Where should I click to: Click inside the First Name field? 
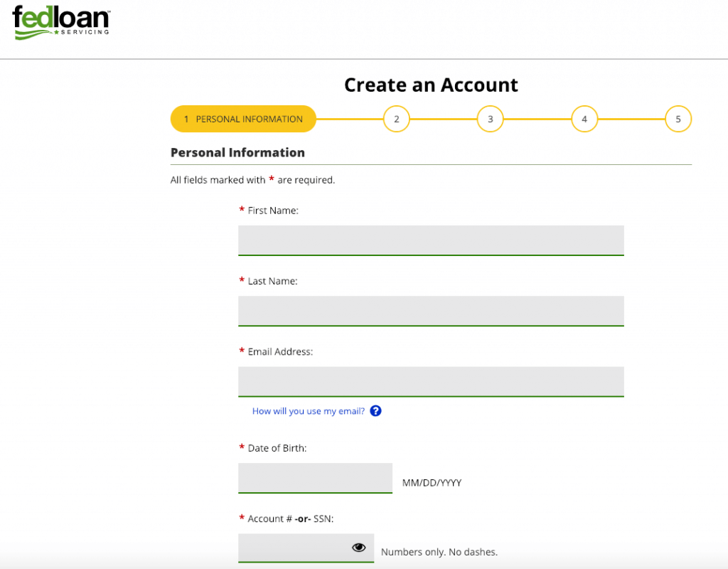click(431, 240)
